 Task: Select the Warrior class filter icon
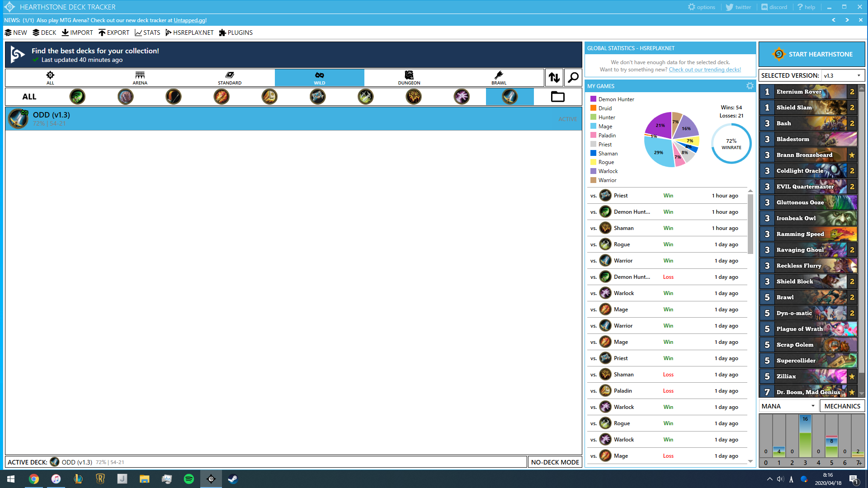[510, 97]
